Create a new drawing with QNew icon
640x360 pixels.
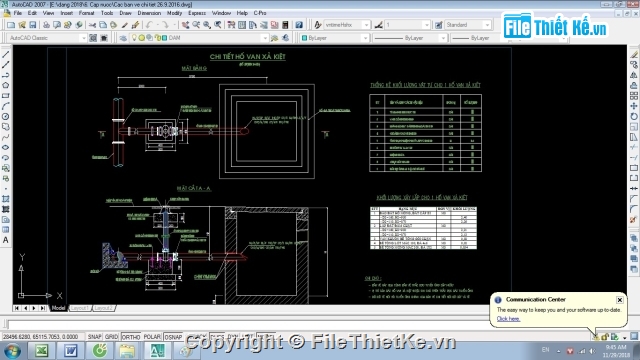click(x=11, y=25)
